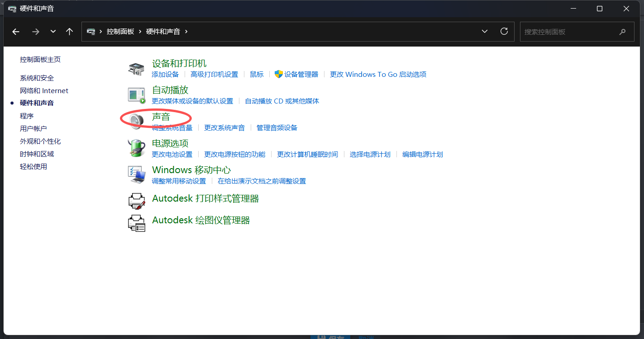
Task: Open the 设备管理器 link
Action: (301, 75)
